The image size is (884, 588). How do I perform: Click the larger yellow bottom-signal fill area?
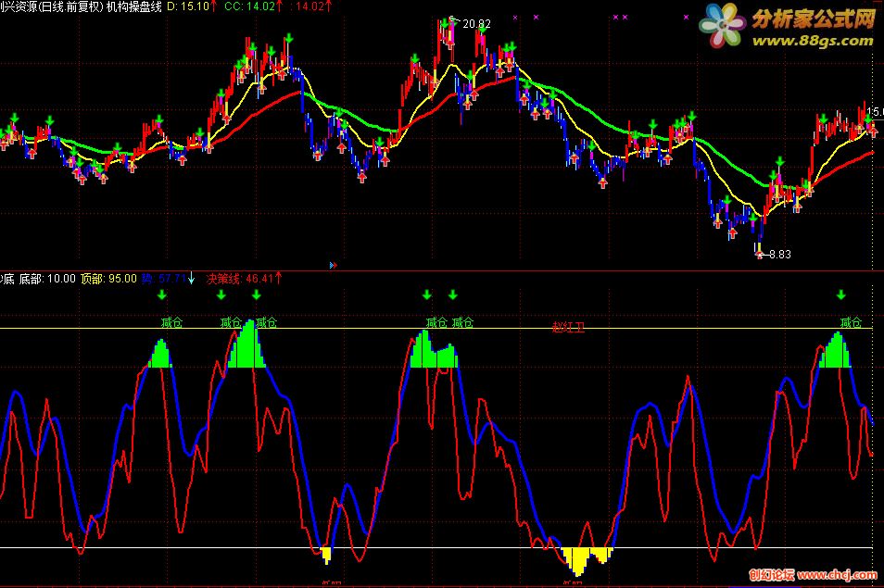pyautogui.click(x=578, y=558)
